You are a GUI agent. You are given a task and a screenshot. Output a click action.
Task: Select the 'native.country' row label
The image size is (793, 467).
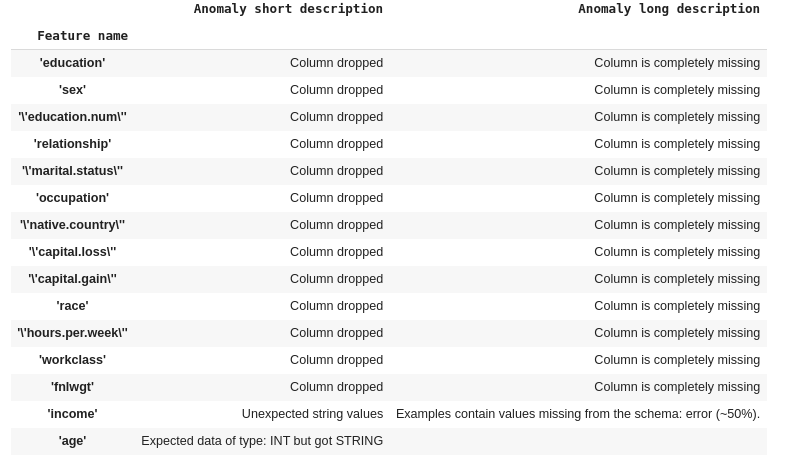click(72, 225)
